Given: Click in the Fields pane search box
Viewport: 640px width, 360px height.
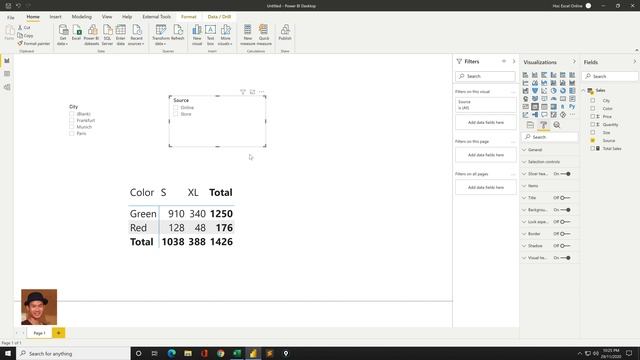Looking at the screenshot, I should tap(610, 76).
